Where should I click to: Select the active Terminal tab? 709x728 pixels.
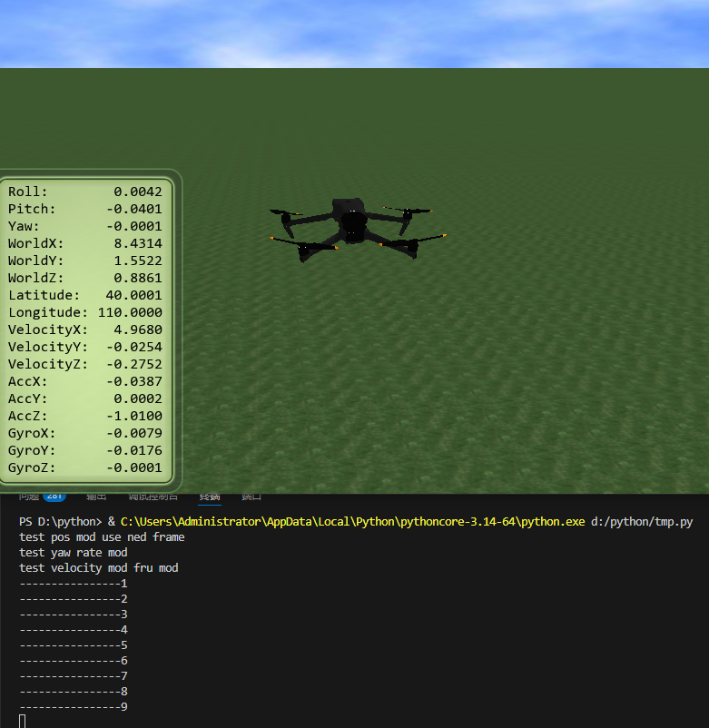210,497
